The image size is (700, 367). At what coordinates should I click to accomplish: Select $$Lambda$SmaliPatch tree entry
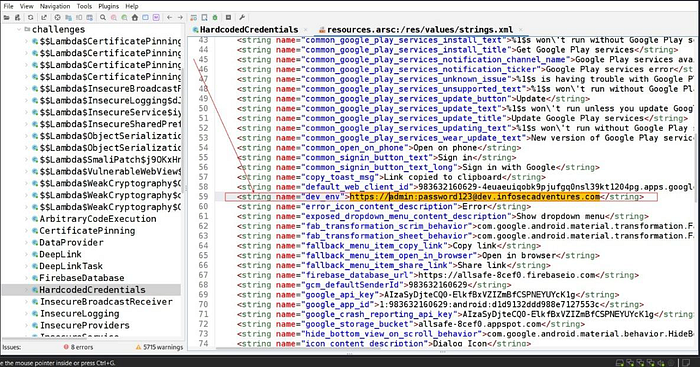[x=110, y=160]
